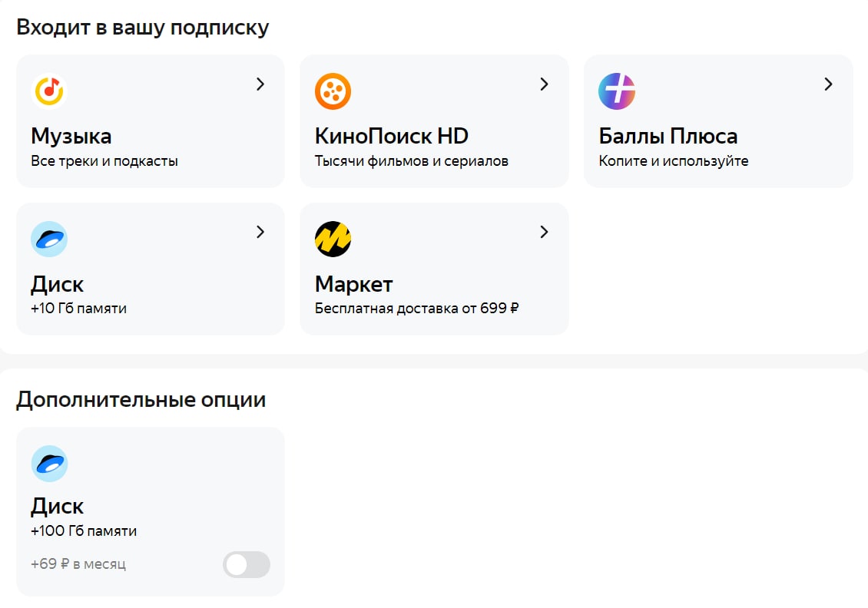The image size is (868, 608).
Task: Click 'Тысячи фильмов и сериалов' description
Action: 412,161
